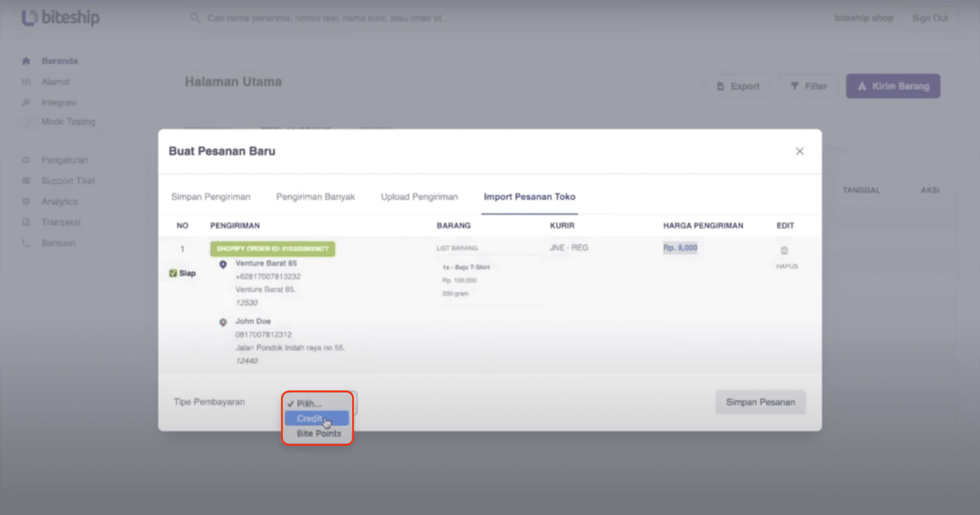The height and width of the screenshot is (515, 980).
Task: Click the Pengaturan gear icon
Action: [26, 160]
